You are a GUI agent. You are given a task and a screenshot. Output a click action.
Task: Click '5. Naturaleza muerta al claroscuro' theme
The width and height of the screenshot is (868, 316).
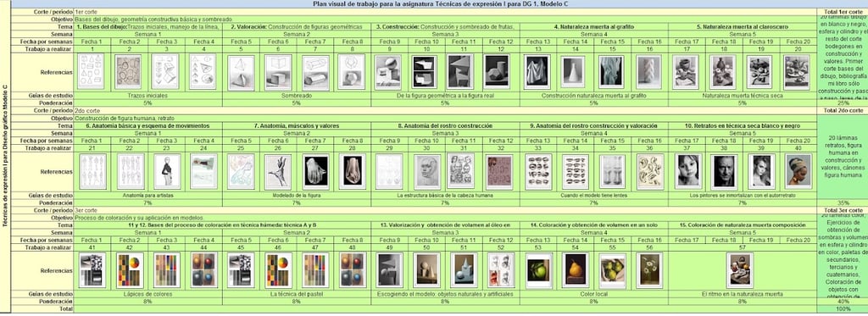click(x=743, y=26)
